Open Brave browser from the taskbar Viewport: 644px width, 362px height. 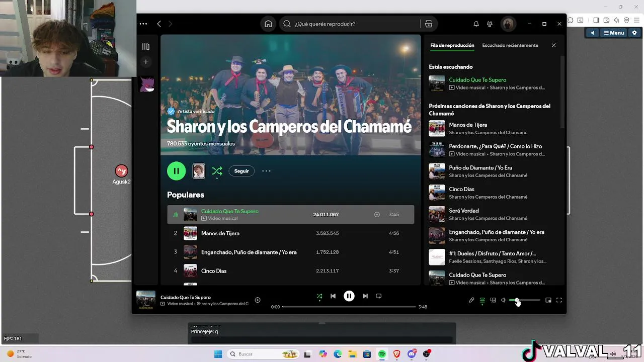click(397, 354)
